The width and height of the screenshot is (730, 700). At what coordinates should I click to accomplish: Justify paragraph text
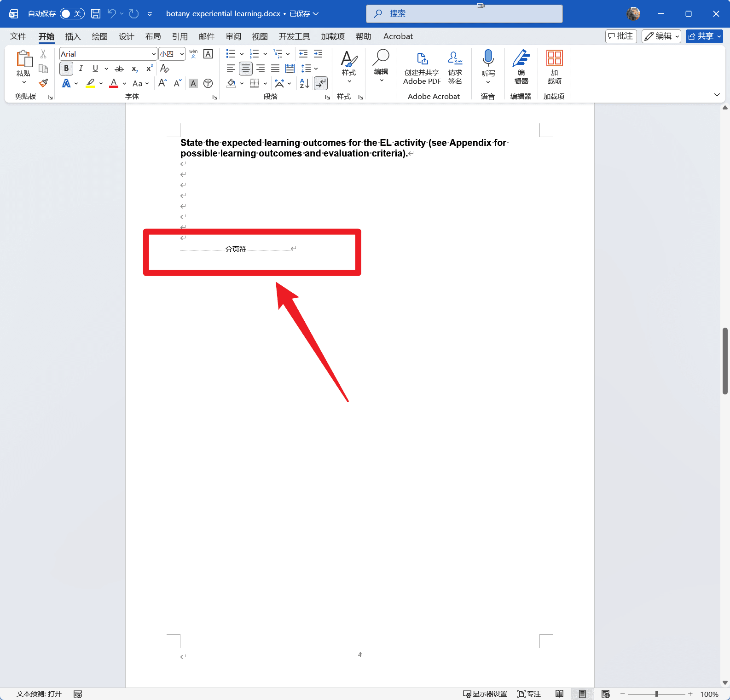pyautogui.click(x=275, y=69)
